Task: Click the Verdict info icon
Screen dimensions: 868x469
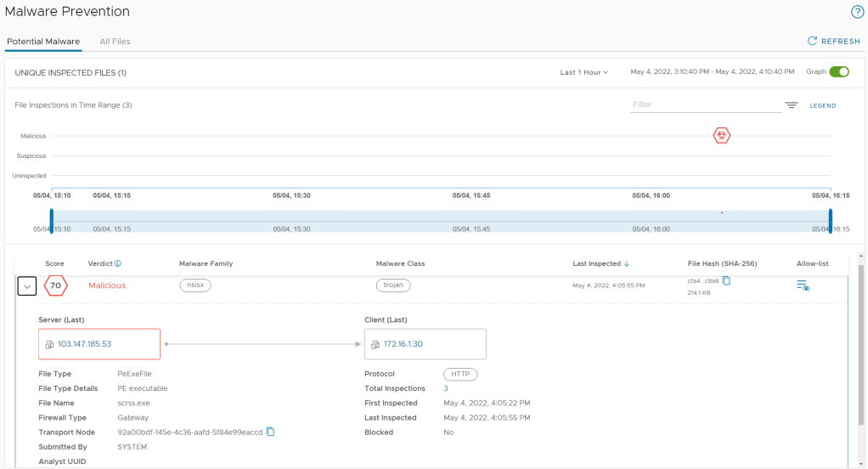Action: (117, 263)
